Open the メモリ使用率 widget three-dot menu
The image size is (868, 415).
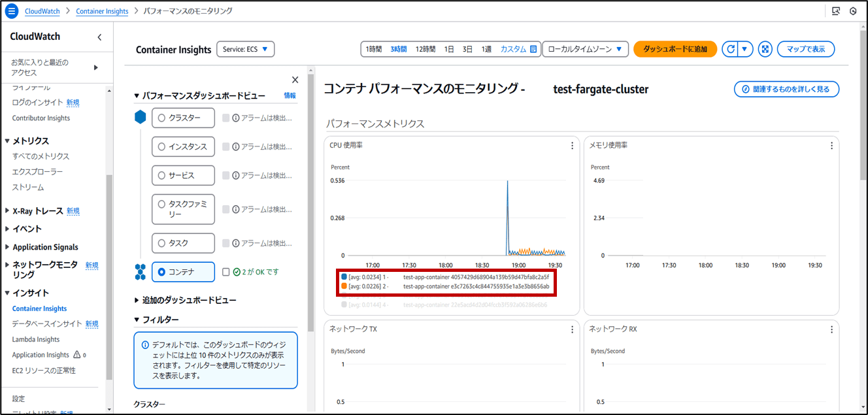[x=831, y=146]
